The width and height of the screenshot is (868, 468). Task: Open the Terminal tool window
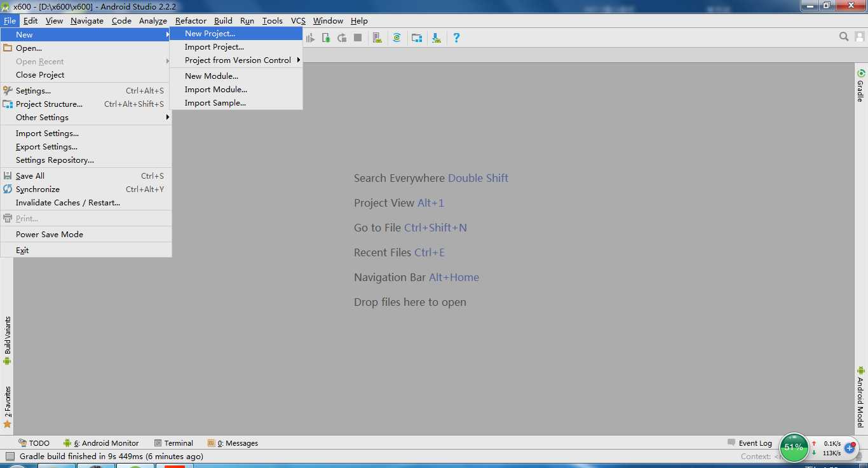173,443
